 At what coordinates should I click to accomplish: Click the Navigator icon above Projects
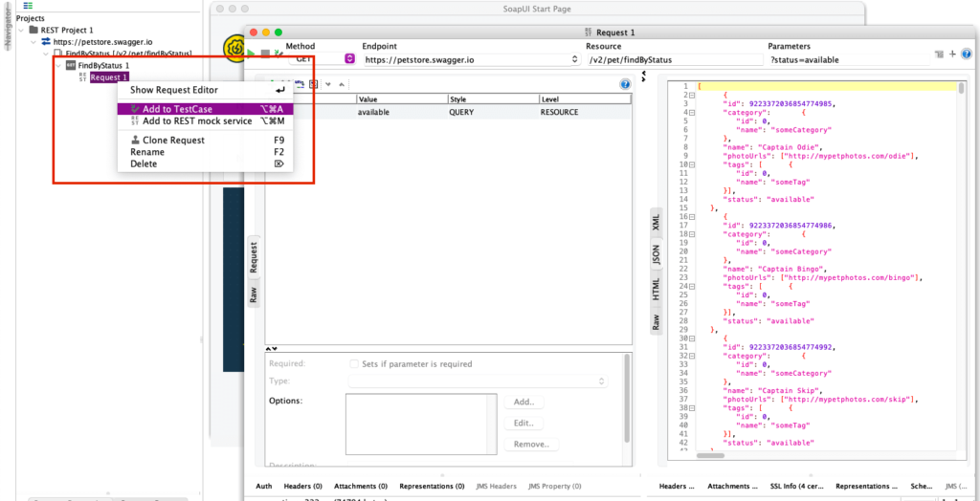[x=28, y=6]
